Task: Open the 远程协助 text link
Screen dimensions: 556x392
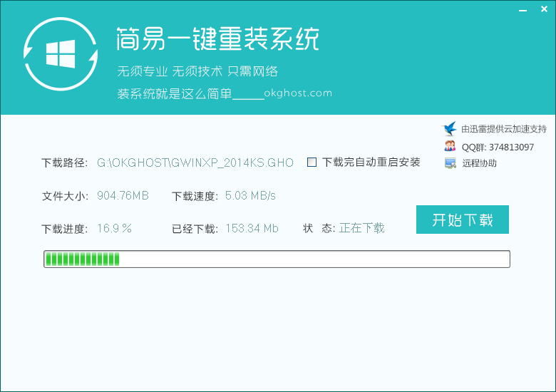Action: (x=479, y=163)
